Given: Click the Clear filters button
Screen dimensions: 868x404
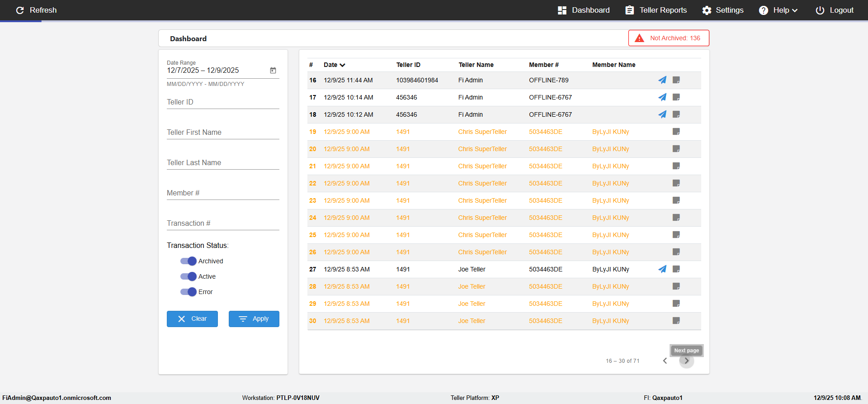Looking at the screenshot, I should pyautogui.click(x=192, y=319).
